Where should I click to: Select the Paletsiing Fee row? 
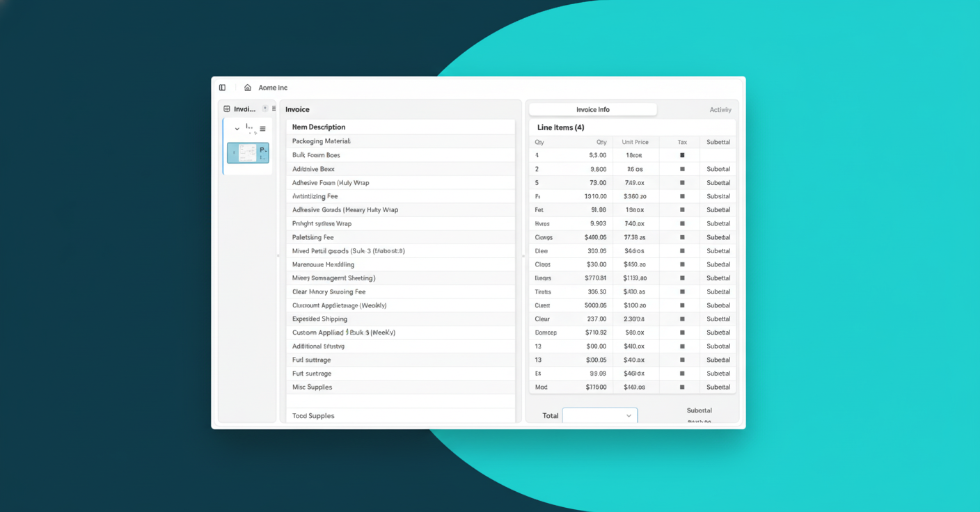coord(400,237)
